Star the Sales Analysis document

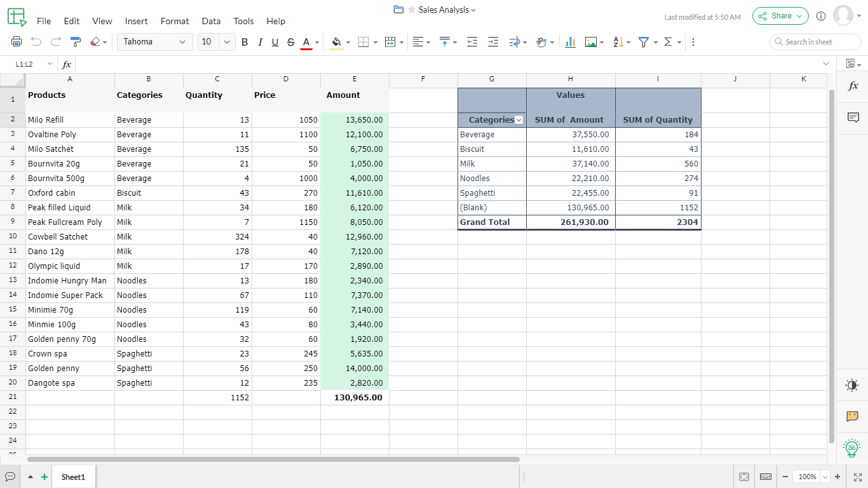[x=411, y=10]
